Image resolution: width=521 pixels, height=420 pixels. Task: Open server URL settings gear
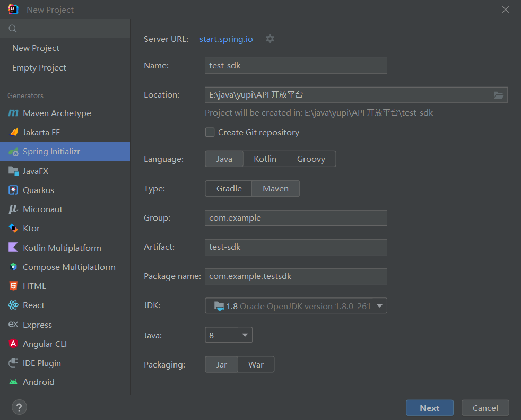pyautogui.click(x=270, y=39)
